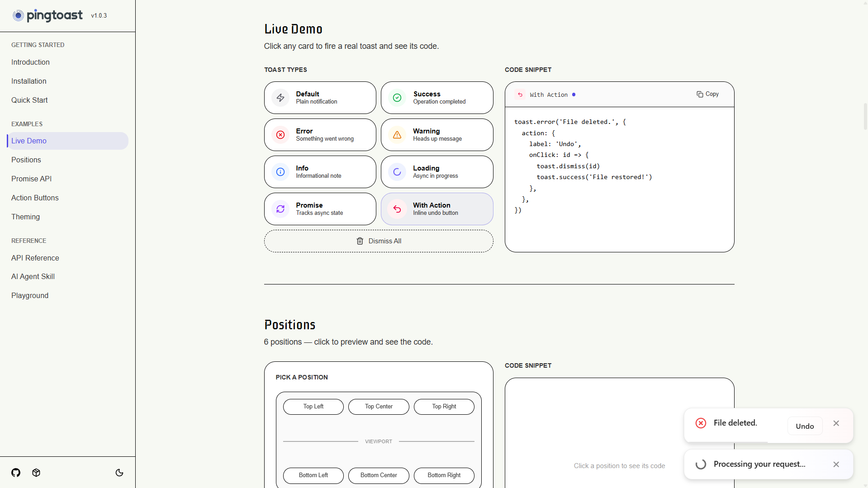Open Positions in the sidebar
The width and height of the screenshot is (868, 488).
click(26, 160)
